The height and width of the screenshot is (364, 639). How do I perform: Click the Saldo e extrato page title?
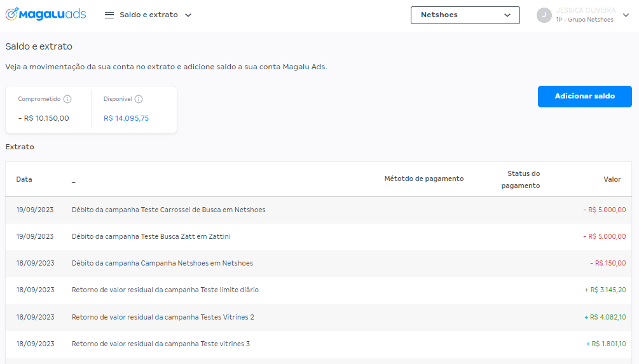tap(39, 46)
